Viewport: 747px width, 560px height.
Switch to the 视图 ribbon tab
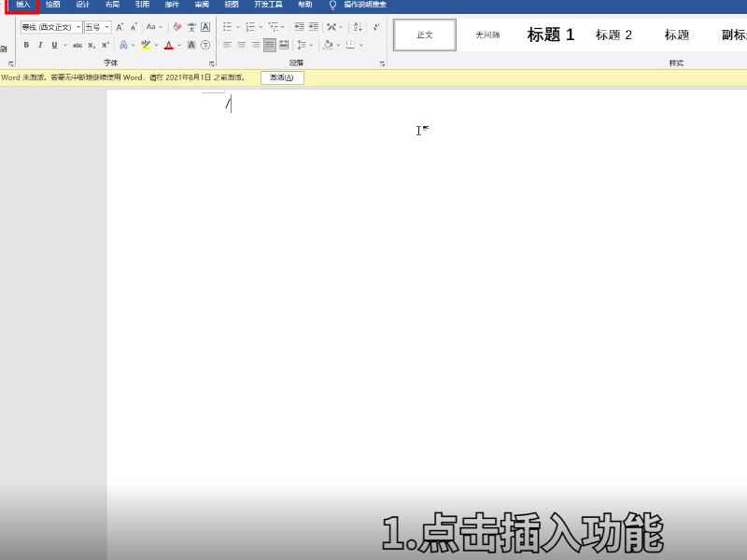232,5
